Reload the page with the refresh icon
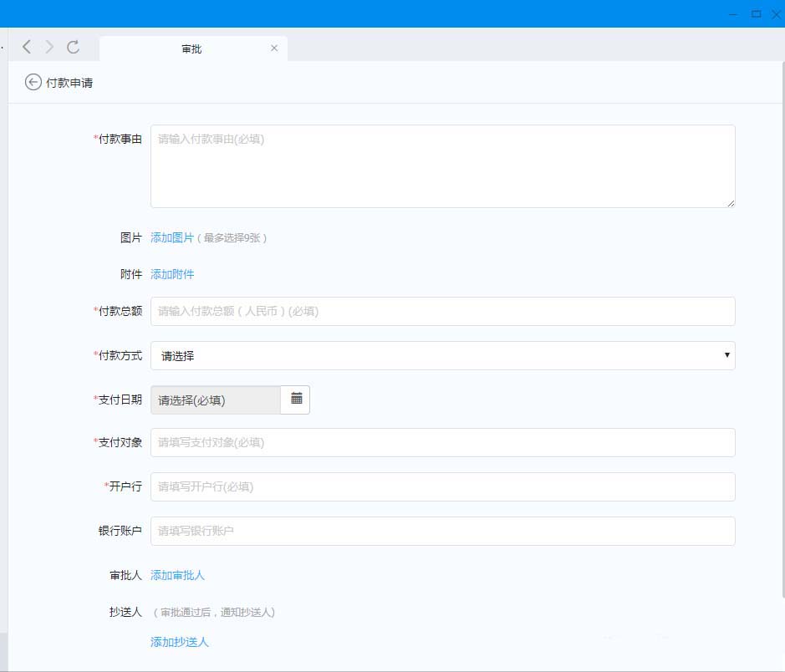785x672 pixels. [73, 47]
